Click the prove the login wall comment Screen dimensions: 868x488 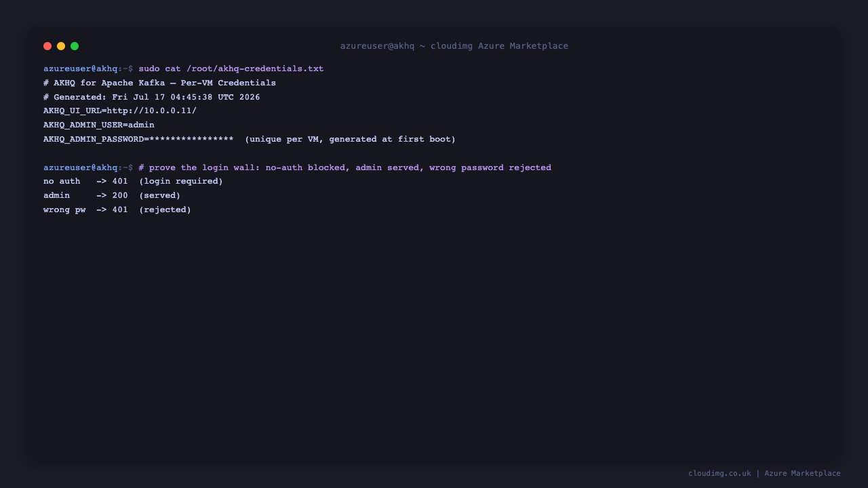click(345, 168)
